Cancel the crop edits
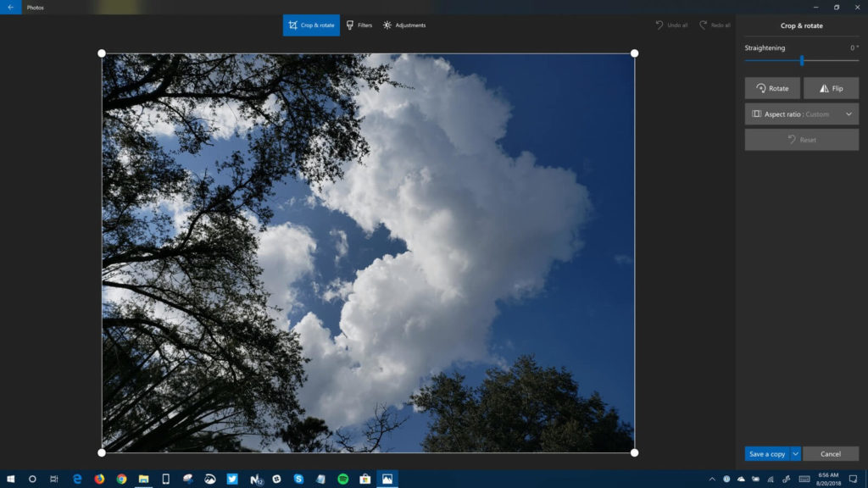Image resolution: width=868 pixels, height=488 pixels. click(832, 453)
